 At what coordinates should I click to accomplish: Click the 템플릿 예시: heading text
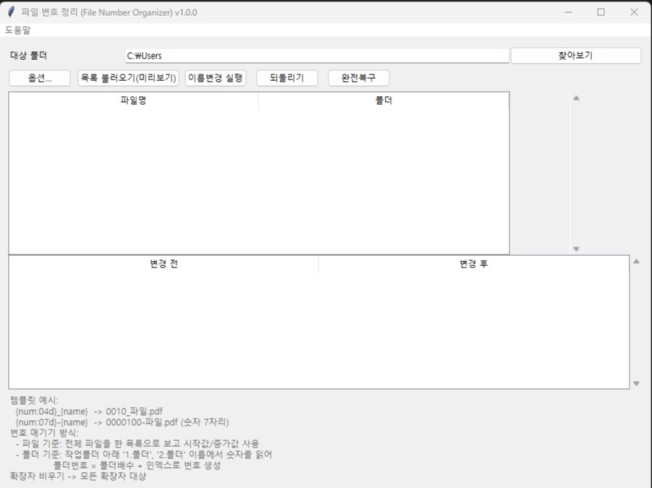(x=34, y=400)
